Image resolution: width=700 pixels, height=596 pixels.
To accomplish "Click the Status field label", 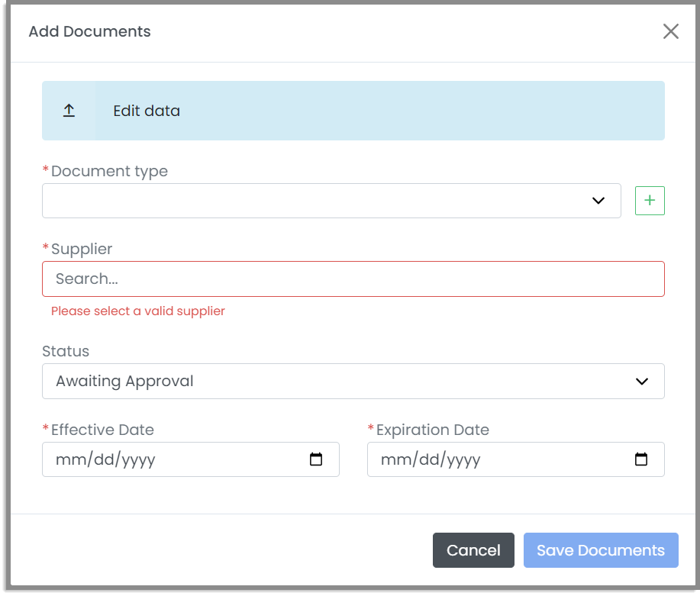I will click(66, 351).
